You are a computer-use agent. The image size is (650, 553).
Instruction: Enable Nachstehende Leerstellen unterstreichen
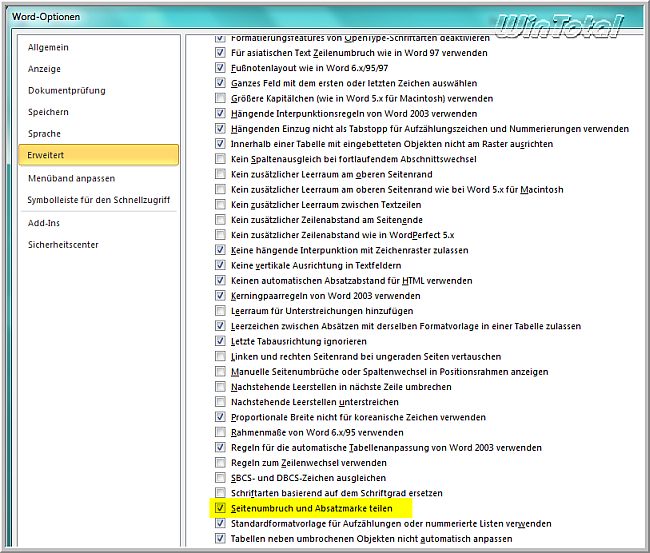(x=220, y=402)
